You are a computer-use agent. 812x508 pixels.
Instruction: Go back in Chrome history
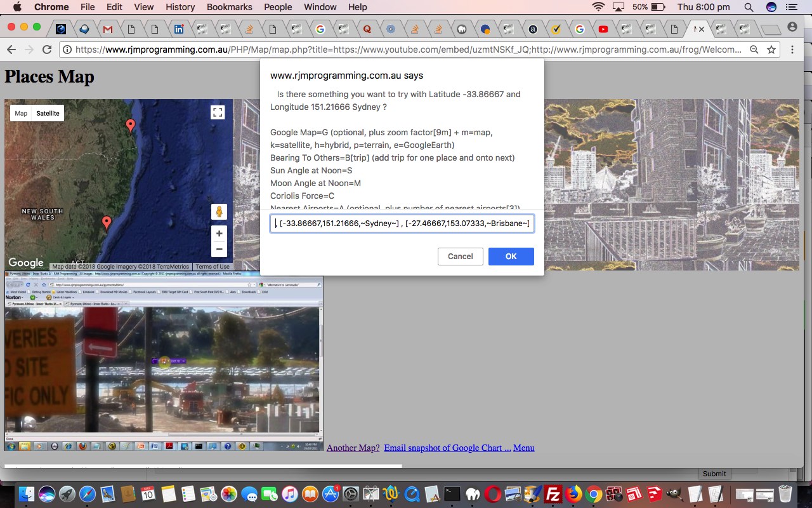pos(11,50)
